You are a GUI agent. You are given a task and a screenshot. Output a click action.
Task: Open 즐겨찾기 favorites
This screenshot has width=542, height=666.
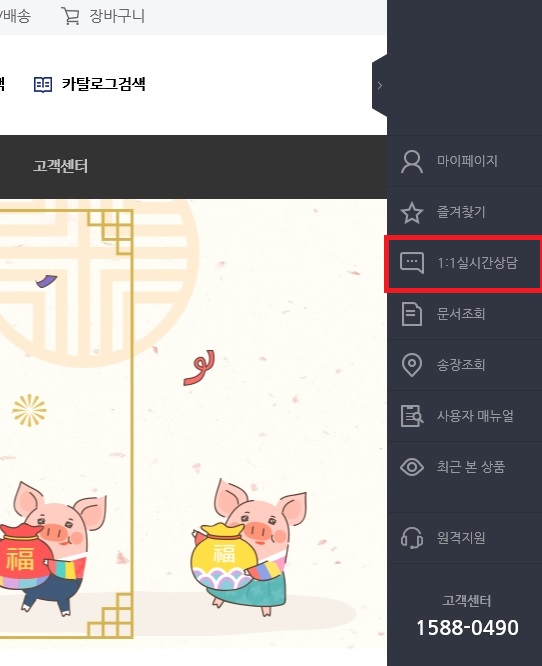(464, 212)
